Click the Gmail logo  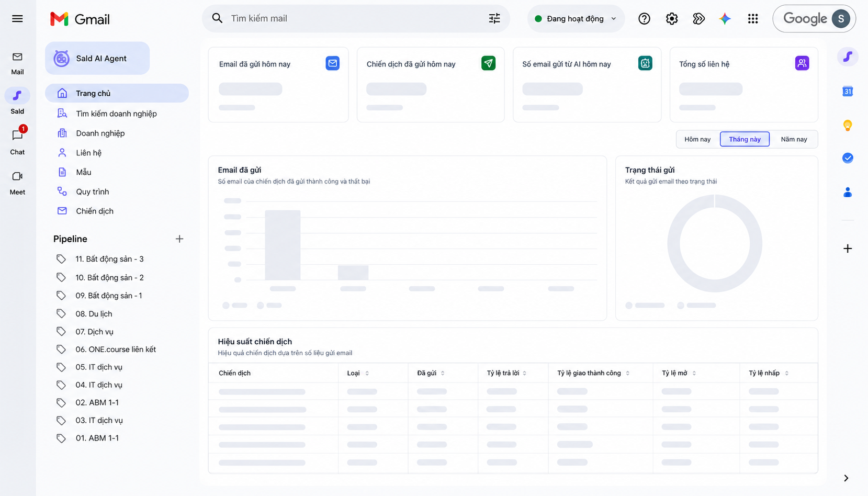pos(80,19)
